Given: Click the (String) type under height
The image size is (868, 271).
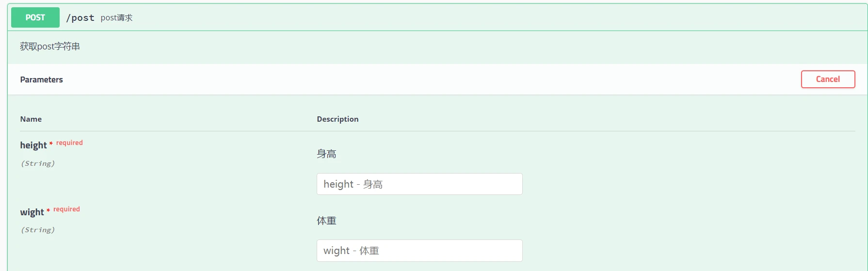Looking at the screenshot, I should (x=38, y=164).
